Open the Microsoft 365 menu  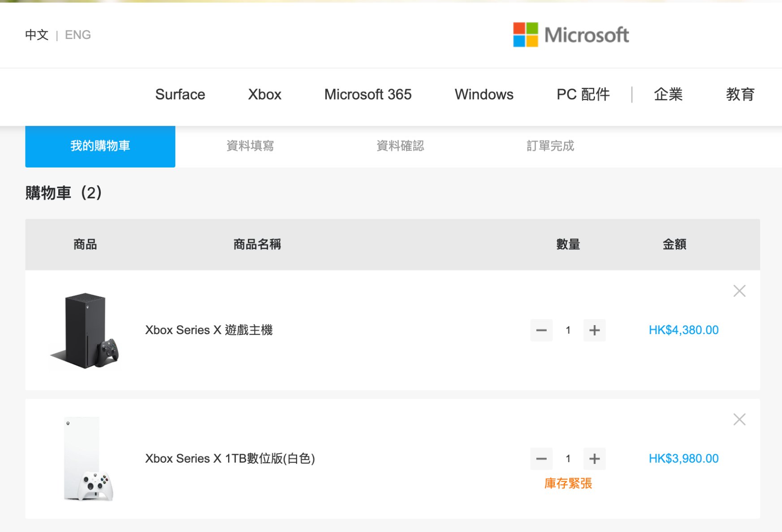[368, 94]
